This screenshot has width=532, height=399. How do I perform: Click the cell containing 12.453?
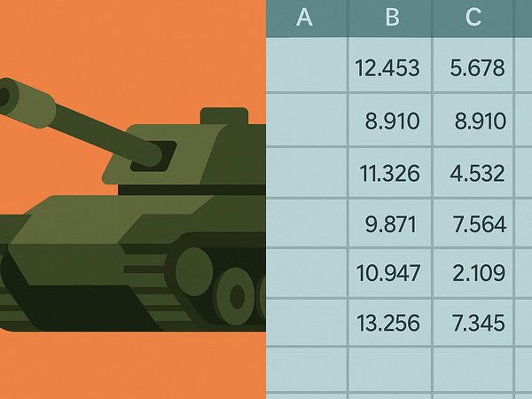(x=390, y=65)
